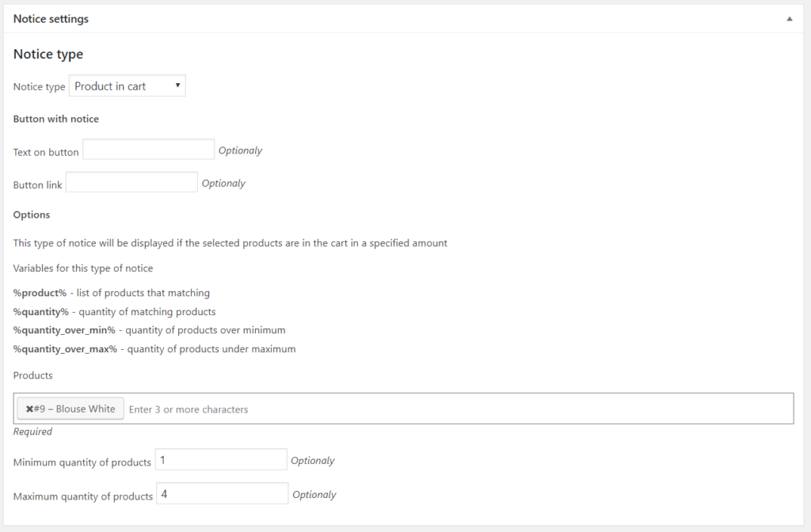The width and height of the screenshot is (811, 532).
Task: Click the Products section label
Action: click(33, 375)
